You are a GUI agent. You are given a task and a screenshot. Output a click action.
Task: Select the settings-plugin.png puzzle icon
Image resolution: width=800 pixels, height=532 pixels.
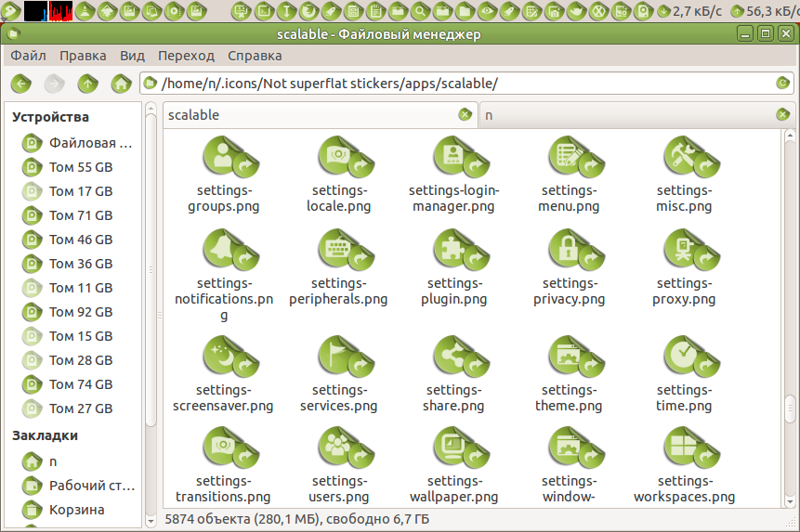pyautogui.click(x=460, y=249)
